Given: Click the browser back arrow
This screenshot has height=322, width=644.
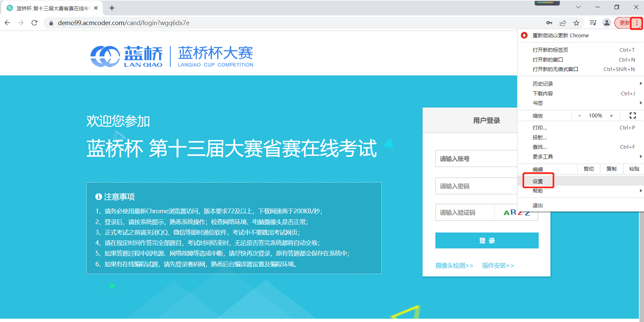Looking at the screenshot, I should [x=8, y=23].
